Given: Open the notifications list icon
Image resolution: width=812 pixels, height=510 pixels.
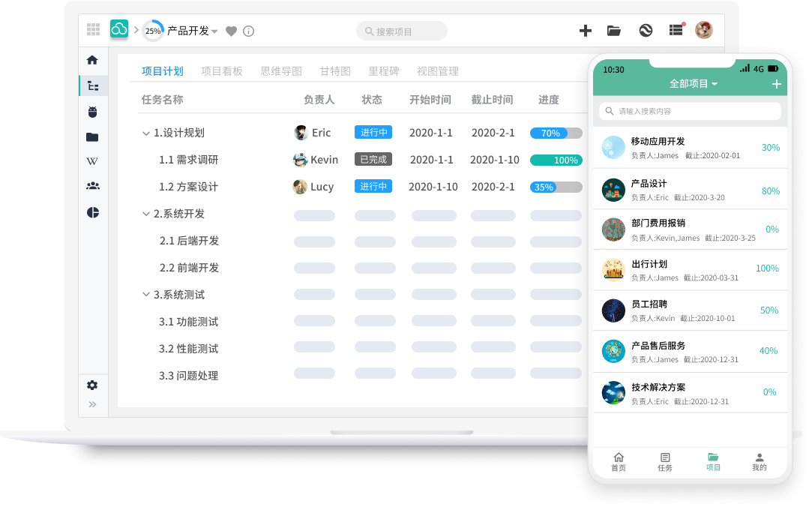Looking at the screenshot, I should 676,30.
